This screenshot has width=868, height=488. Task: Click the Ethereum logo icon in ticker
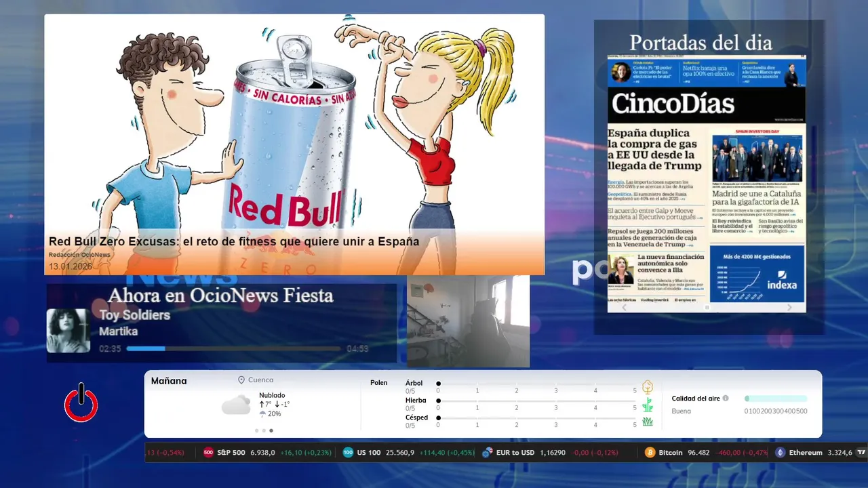[781, 453]
